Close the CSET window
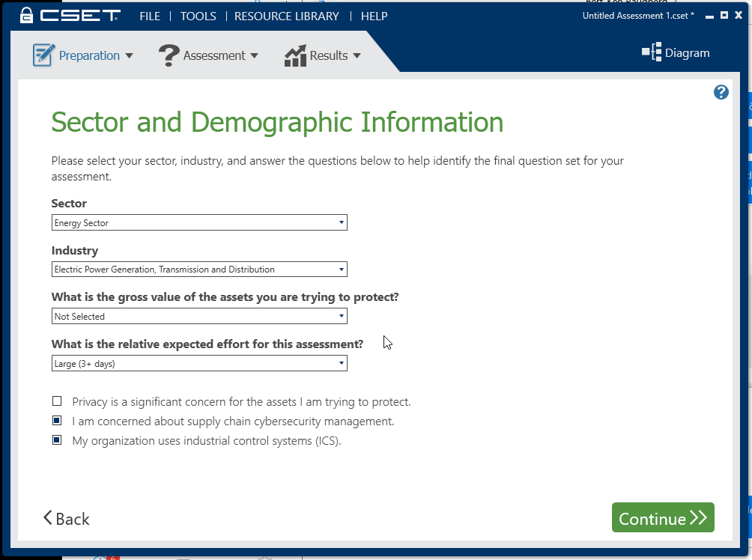 pyautogui.click(x=739, y=15)
